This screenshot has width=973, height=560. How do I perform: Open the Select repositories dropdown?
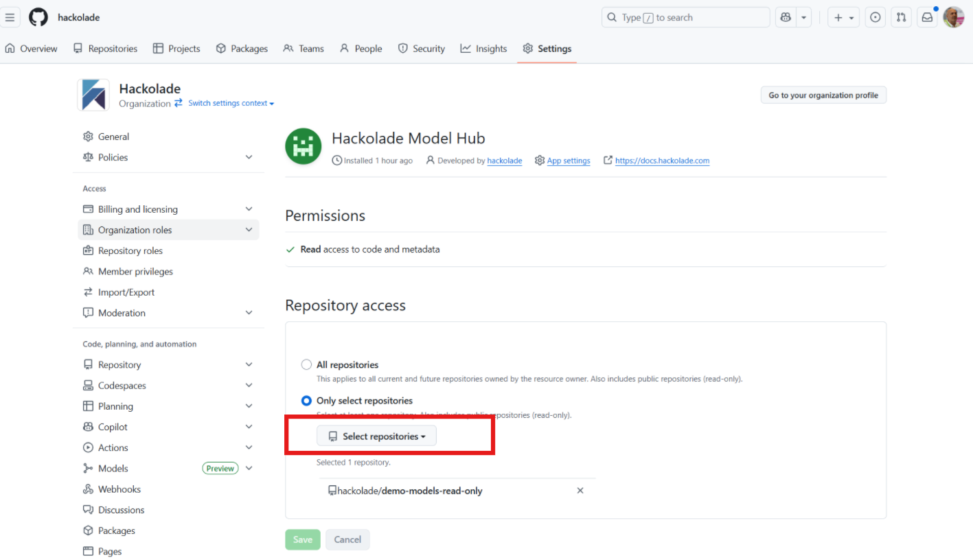[x=376, y=435]
